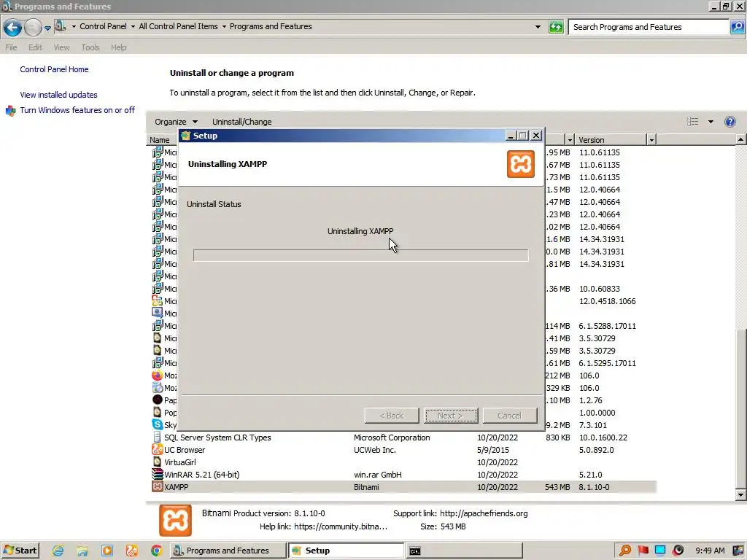Click the Setup dialog title bar icon

pyautogui.click(x=186, y=136)
